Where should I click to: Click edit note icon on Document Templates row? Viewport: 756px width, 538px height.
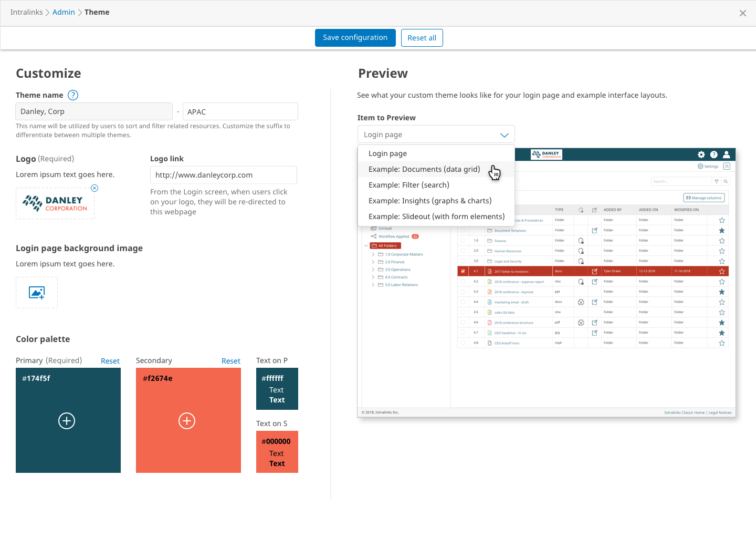[595, 231]
